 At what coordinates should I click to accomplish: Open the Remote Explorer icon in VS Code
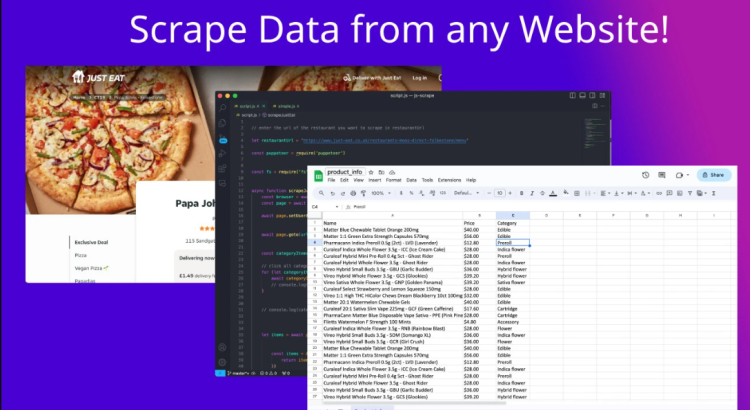tap(222, 183)
